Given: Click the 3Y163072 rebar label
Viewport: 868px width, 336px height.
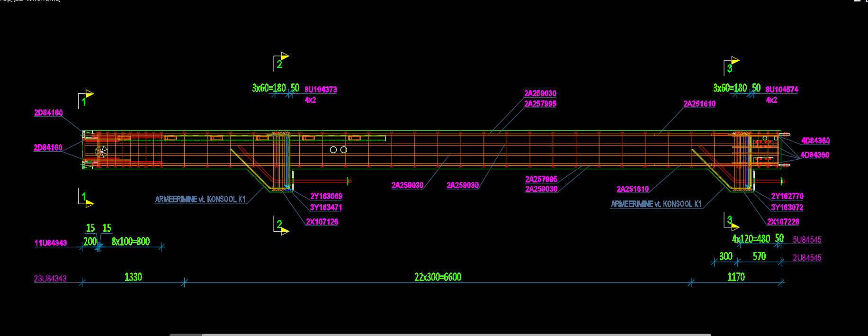Looking at the screenshot, I should (x=787, y=208).
